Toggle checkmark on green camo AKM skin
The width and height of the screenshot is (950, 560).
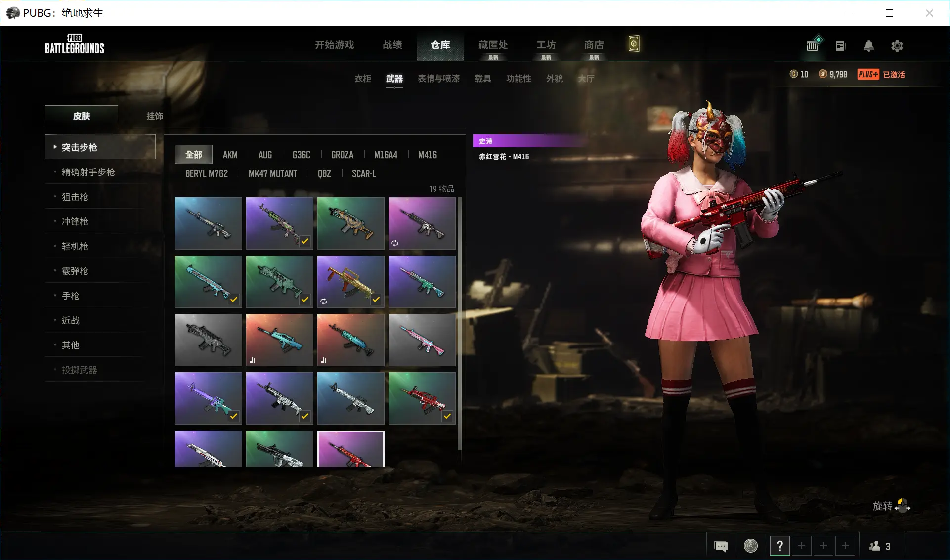click(x=305, y=241)
